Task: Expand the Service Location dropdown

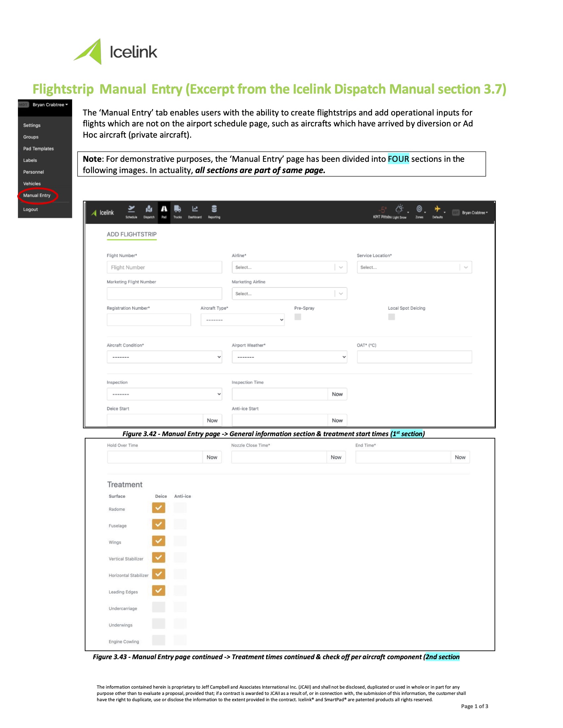Action: [414, 267]
